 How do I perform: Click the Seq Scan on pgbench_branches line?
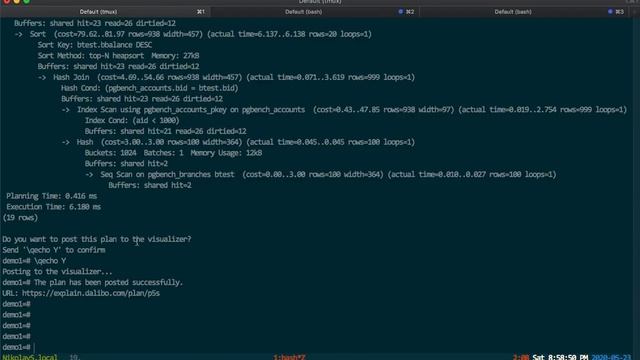tap(321, 174)
